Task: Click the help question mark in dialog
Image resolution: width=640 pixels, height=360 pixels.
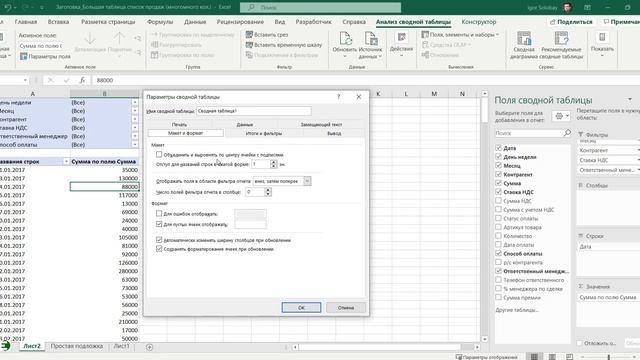Action: (338, 97)
